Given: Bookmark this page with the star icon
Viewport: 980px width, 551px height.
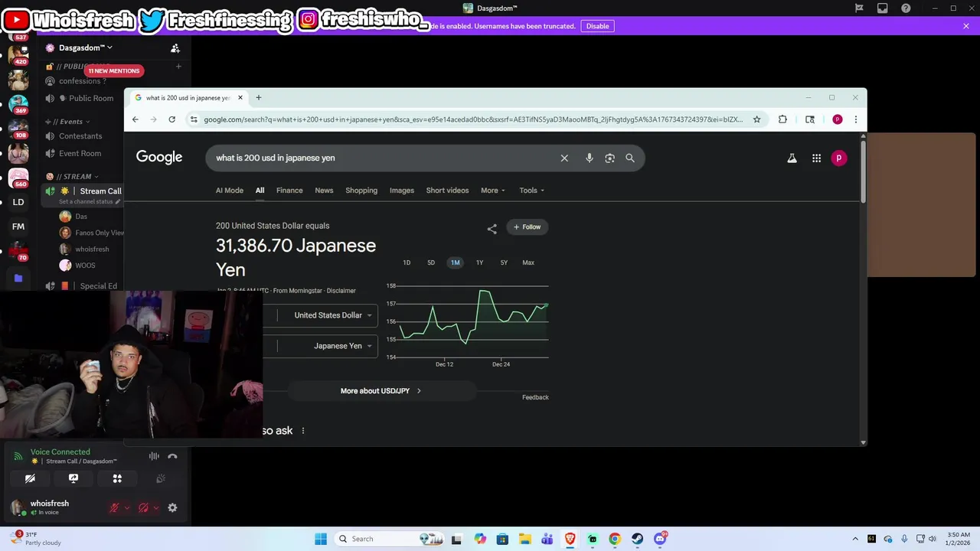Looking at the screenshot, I should point(756,119).
